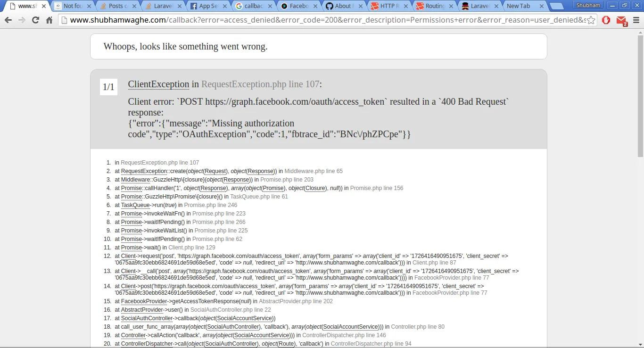Open the Shubham profile button
The height and width of the screenshot is (348, 644).
point(587,5)
